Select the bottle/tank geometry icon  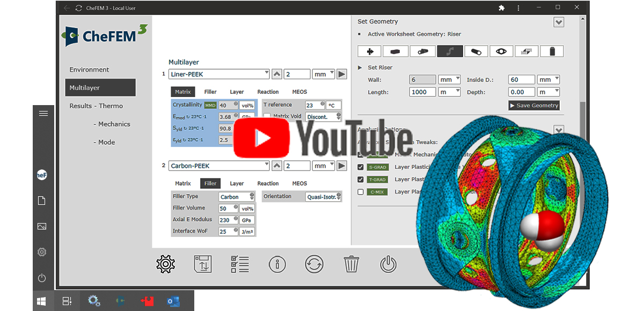(x=553, y=51)
